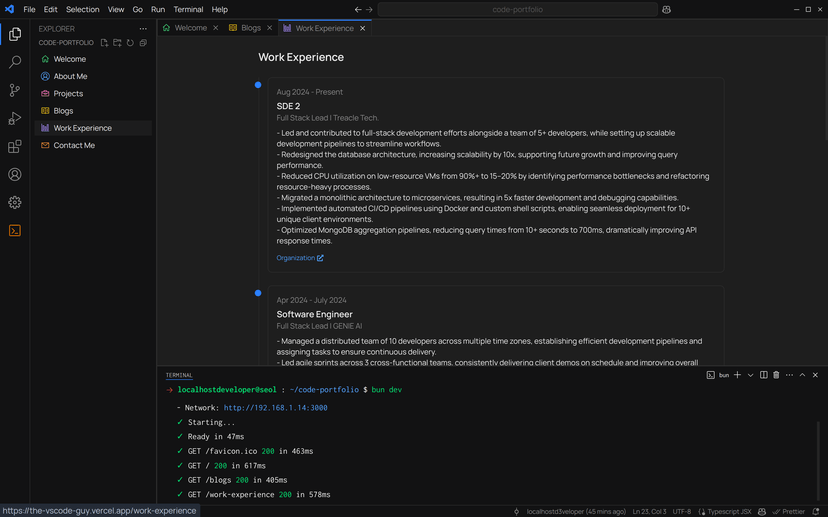Open Blogs in Explorer tree
Viewport: 828px width, 517px height.
(93, 111)
